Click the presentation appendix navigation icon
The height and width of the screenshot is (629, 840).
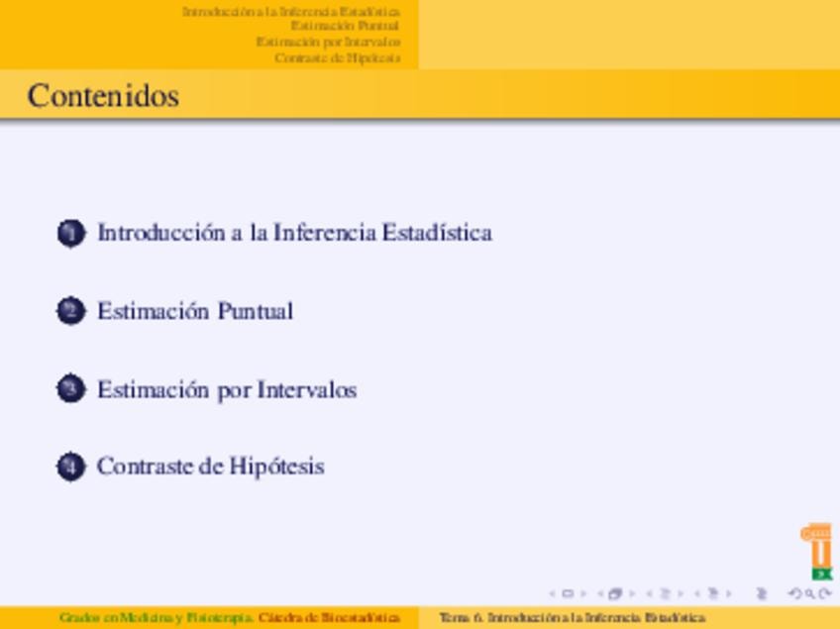pyautogui.click(x=762, y=593)
